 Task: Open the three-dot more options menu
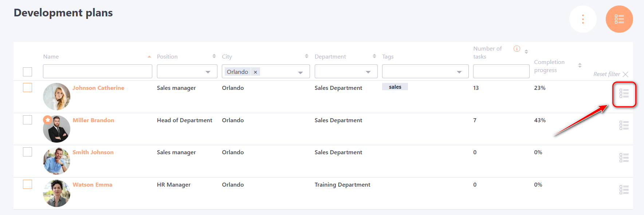pos(583,19)
